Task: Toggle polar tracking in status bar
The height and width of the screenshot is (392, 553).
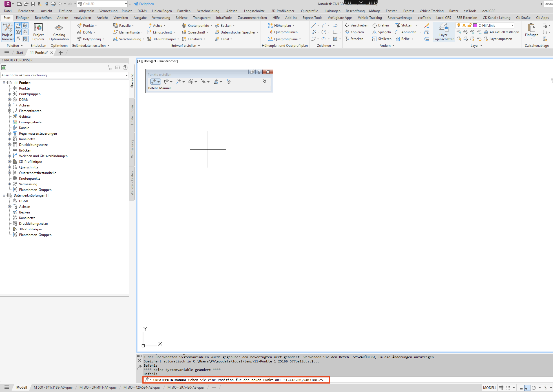Action: coord(534,388)
